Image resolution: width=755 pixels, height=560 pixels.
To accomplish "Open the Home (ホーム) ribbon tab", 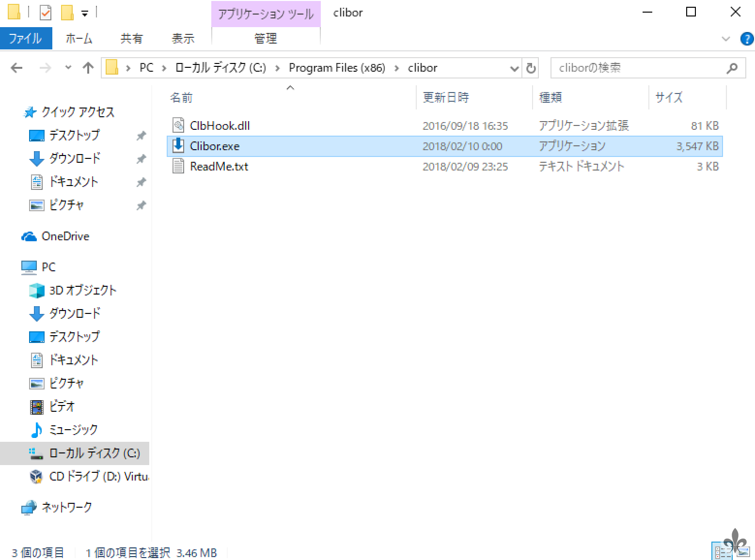I will point(79,38).
